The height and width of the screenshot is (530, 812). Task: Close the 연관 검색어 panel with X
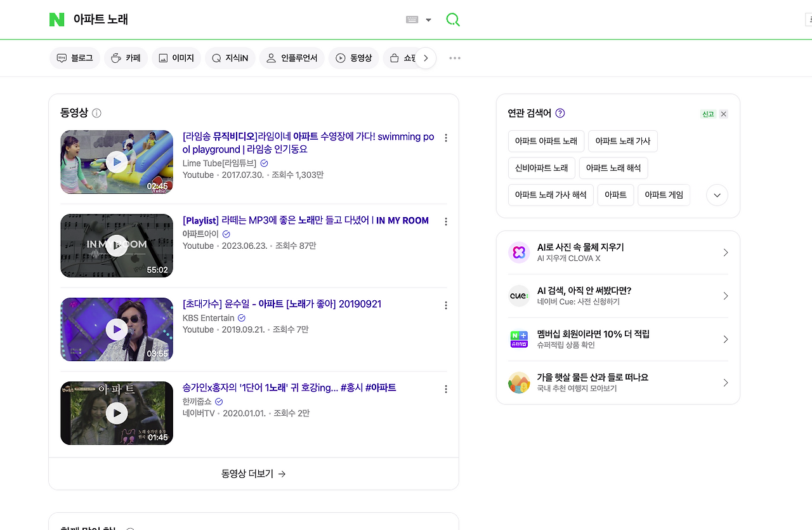click(x=723, y=114)
